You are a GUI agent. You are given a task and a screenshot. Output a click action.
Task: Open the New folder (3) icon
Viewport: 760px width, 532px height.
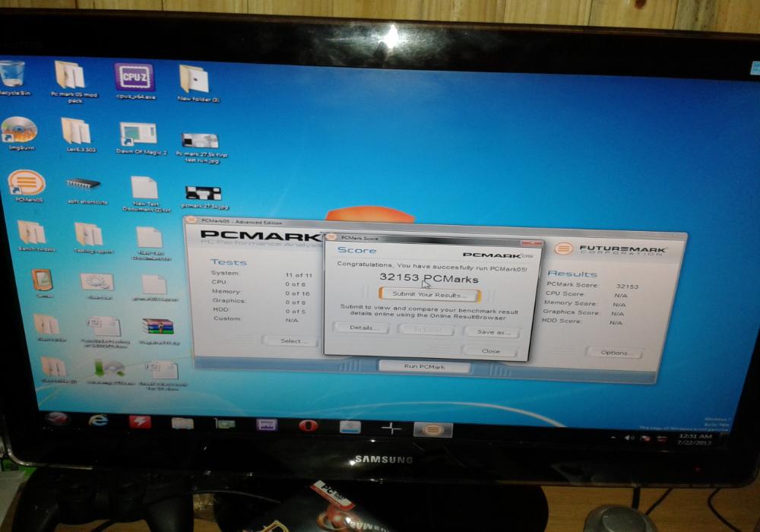tap(196, 83)
